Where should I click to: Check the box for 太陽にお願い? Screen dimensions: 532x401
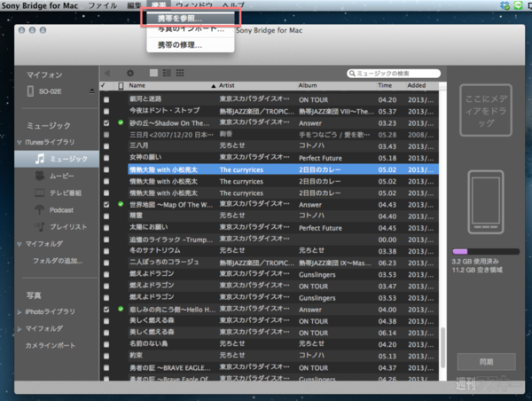tap(106, 228)
